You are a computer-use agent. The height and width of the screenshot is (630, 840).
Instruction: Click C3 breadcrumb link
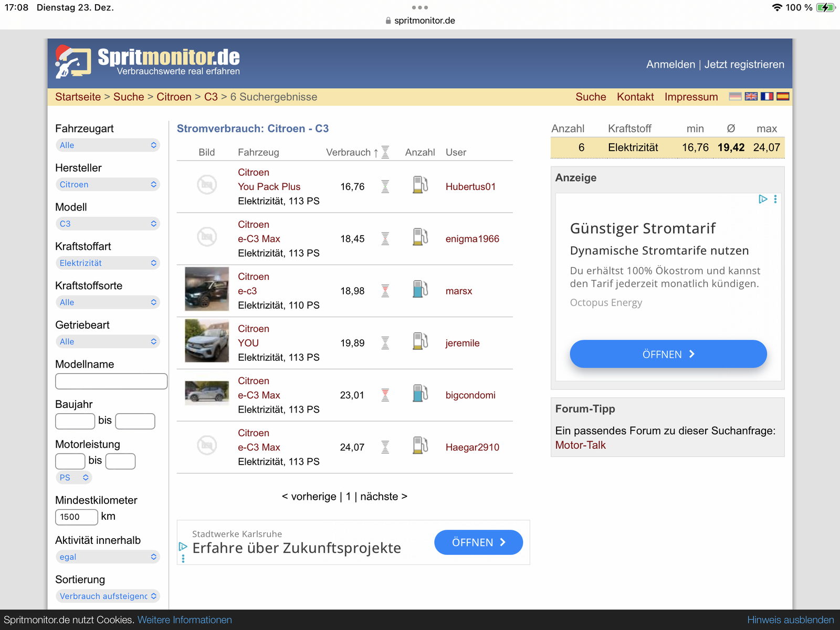click(x=211, y=97)
